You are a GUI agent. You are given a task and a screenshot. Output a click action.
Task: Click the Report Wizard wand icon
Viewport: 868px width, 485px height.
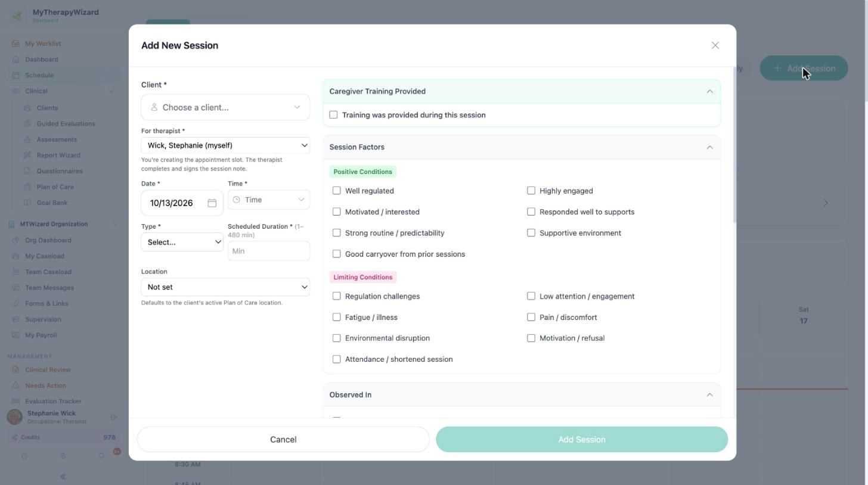[27, 156]
